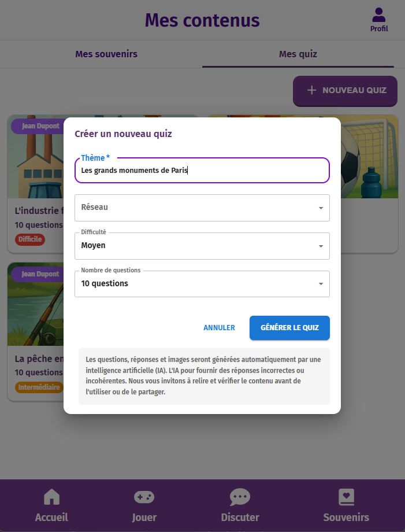
Task: Click the plus icon on Nouveau Quiz
Action: click(312, 91)
